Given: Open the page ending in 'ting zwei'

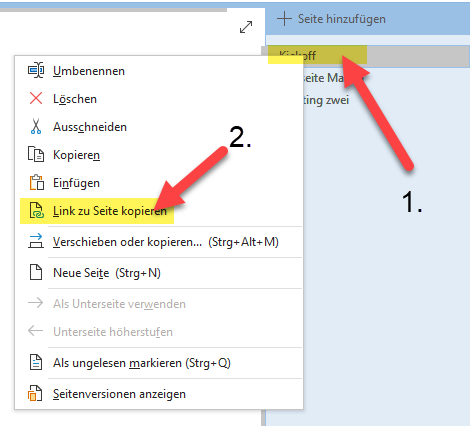Looking at the screenshot, I should [x=368, y=100].
